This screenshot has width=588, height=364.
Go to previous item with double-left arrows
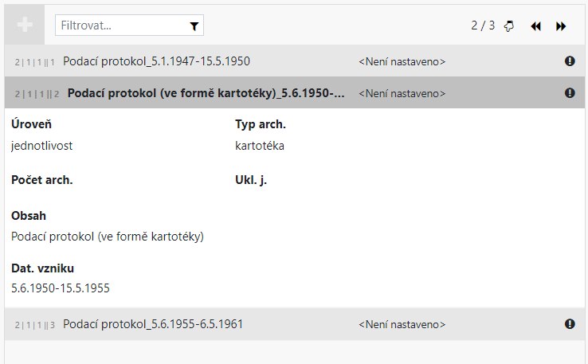[x=535, y=26]
